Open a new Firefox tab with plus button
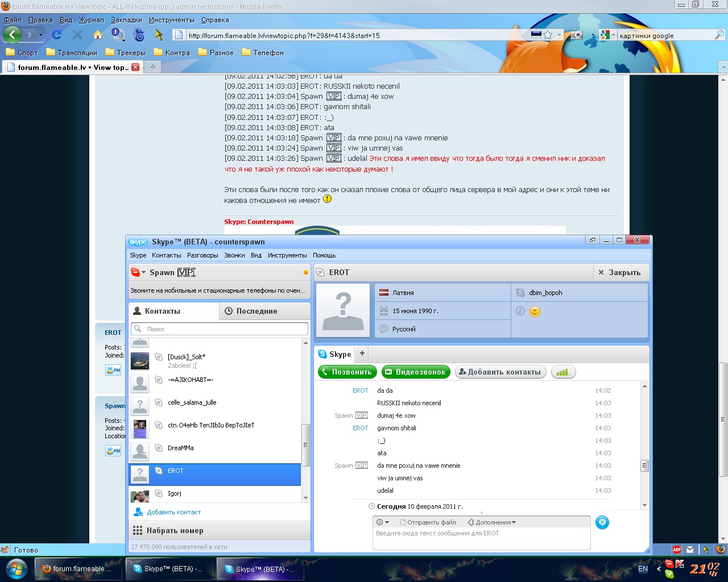728x582 pixels. [152, 67]
